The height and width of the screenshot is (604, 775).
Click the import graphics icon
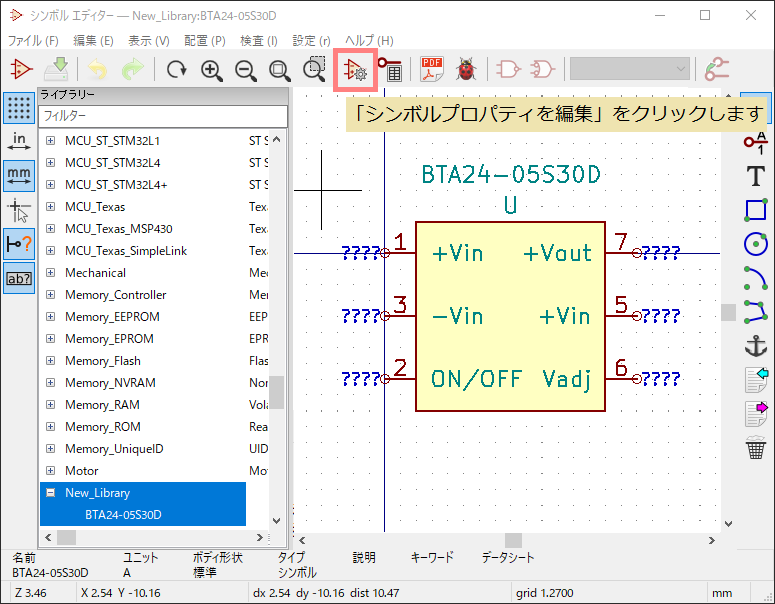(756, 380)
